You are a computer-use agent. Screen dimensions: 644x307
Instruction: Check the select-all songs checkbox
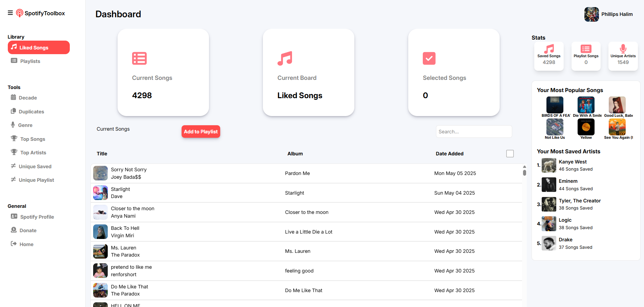[x=510, y=154]
